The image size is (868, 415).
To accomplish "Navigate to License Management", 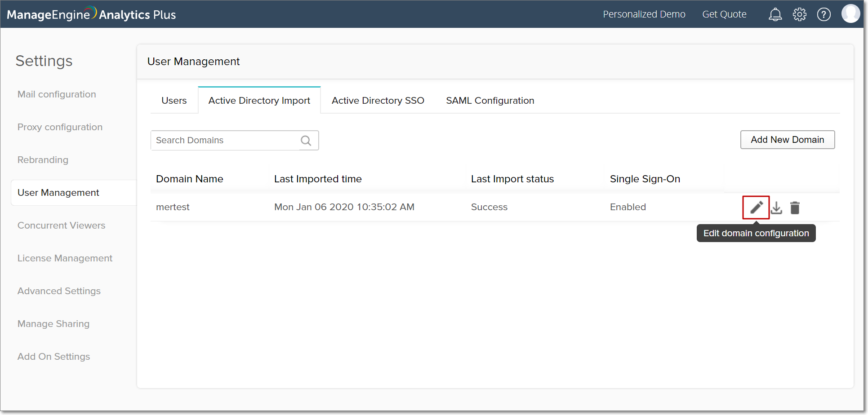I will point(65,258).
